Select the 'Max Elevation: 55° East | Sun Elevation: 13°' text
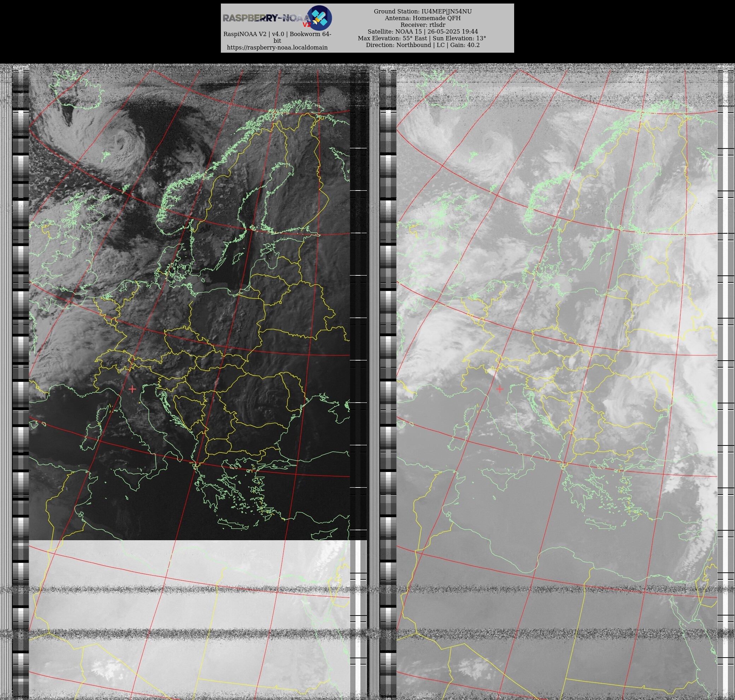This screenshot has height=700, width=735. click(x=422, y=39)
